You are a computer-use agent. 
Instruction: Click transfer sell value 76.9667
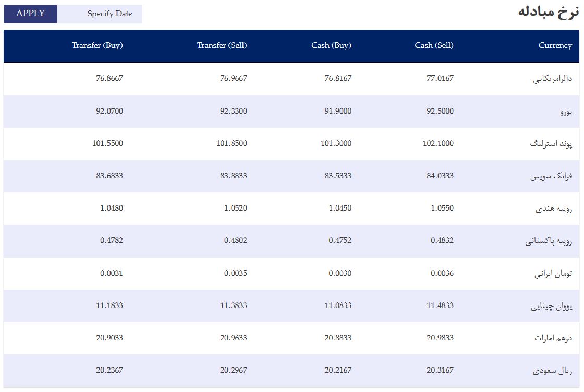pyautogui.click(x=234, y=78)
